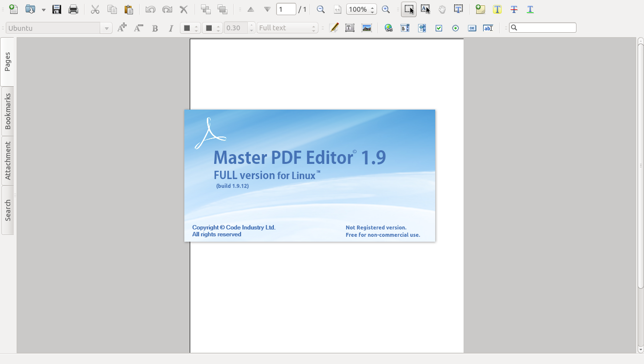Click the 100% zoom level box
The width and height of the screenshot is (644, 364).
(361, 9)
